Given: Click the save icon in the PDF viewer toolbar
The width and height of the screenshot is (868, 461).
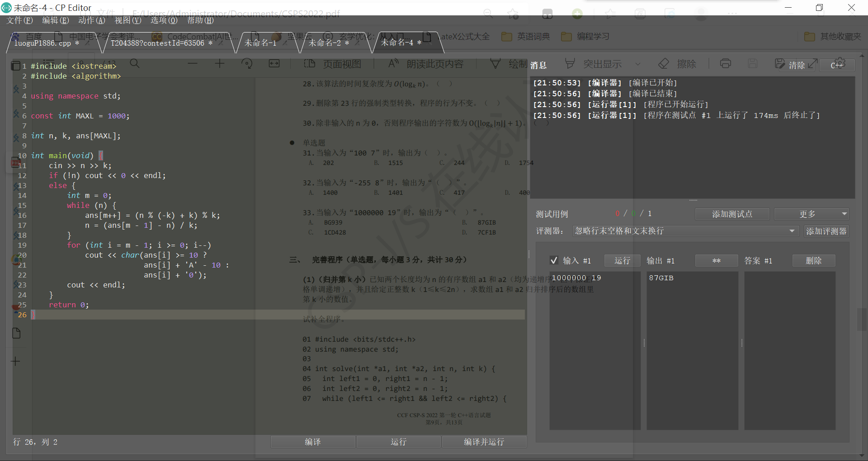Looking at the screenshot, I should point(753,64).
